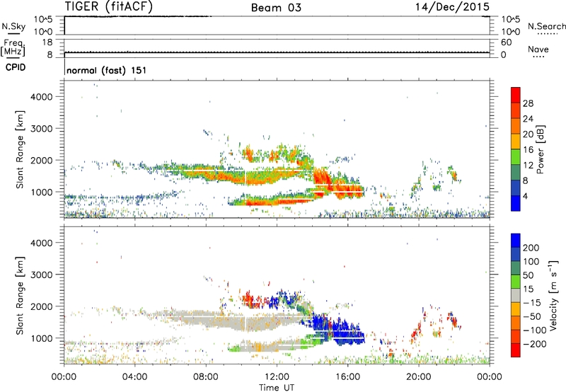Click the "TIGER (fitACF)" plot title
The height and width of the screenshot is (392, 566).
(x=108, y=6)
